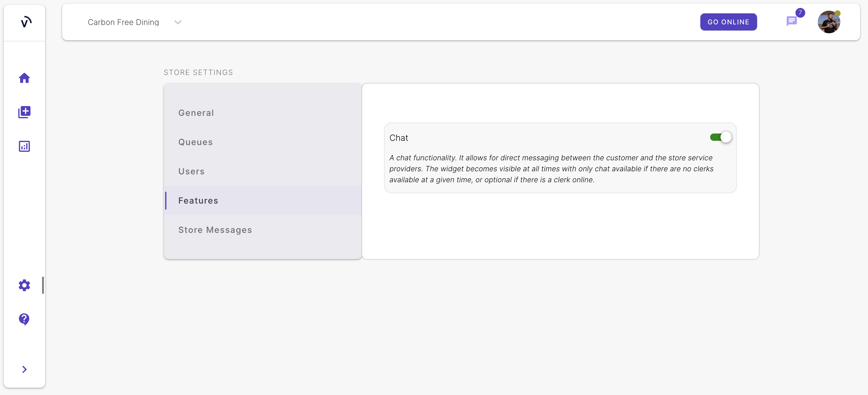
Task: Open the help question mark icon
Action: pyautogui.click(x=24, y=319)
